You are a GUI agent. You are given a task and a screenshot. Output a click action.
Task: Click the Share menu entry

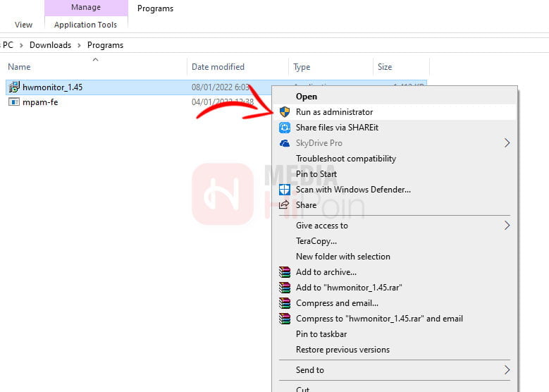click(x=395, y=205)
